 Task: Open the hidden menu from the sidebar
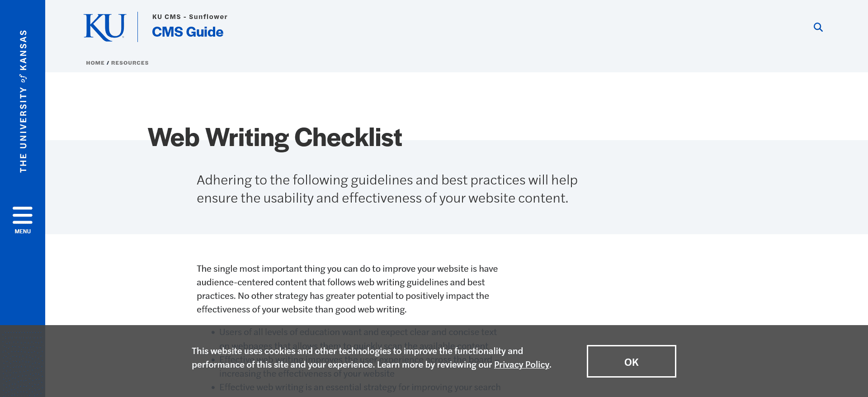[22, 219]
